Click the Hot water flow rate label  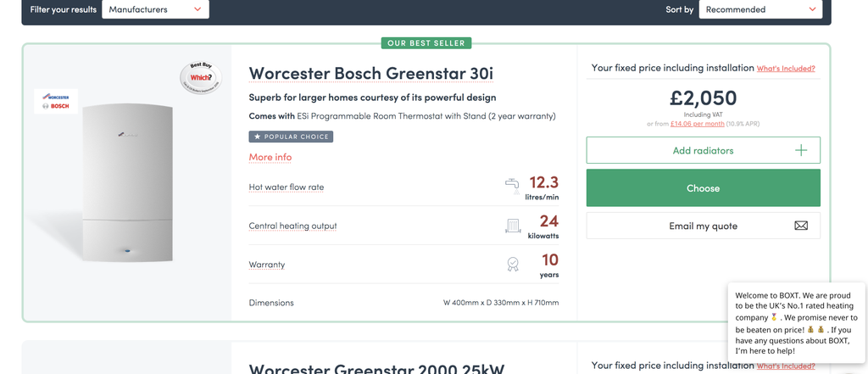(287, 187)
